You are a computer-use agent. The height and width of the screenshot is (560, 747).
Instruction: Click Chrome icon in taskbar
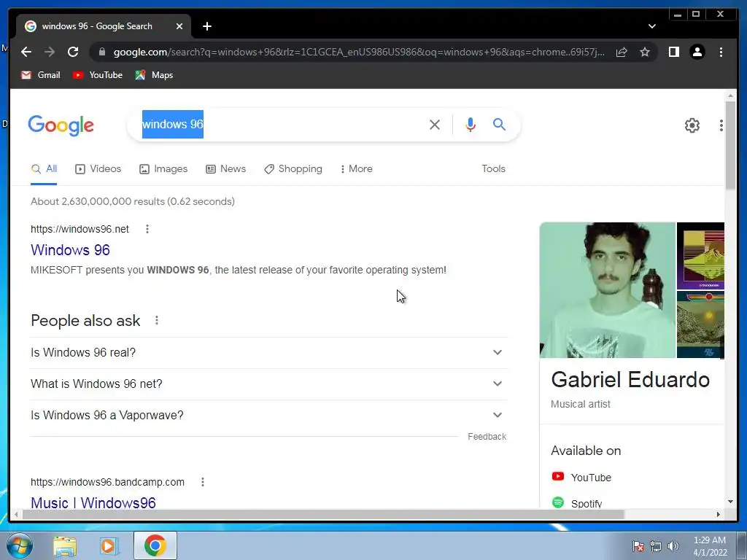[155, 545]
